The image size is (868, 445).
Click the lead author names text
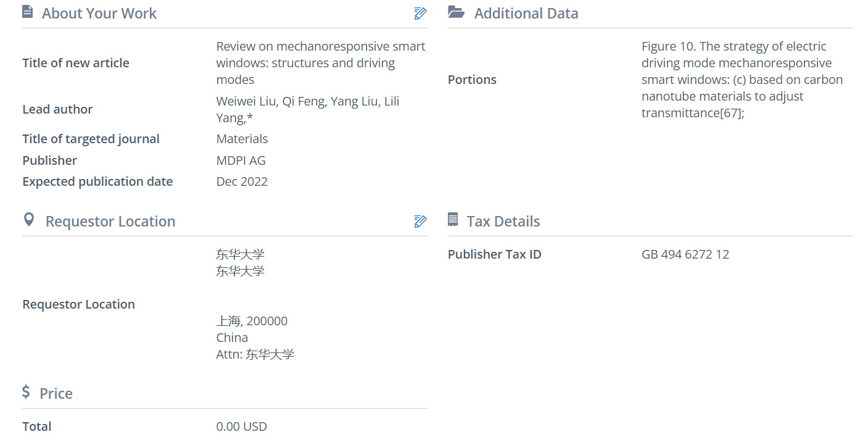tap(308, 109)
